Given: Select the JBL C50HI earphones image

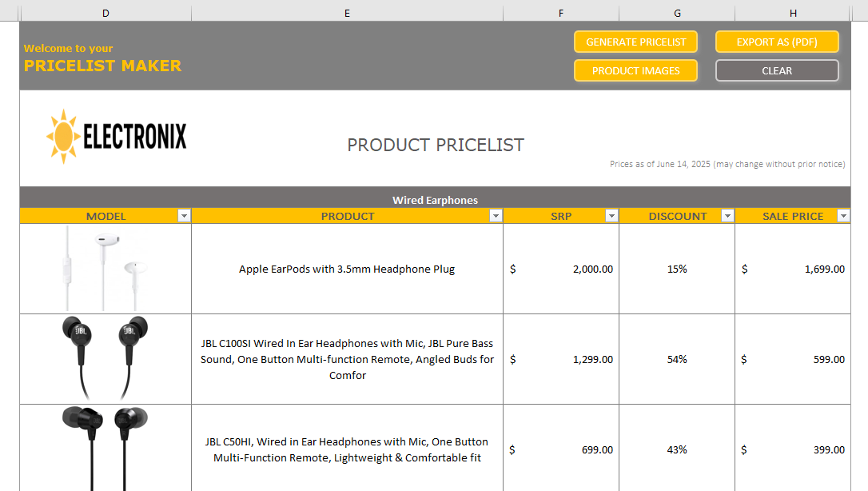Looking at the screenshot, I should [106, 449].
